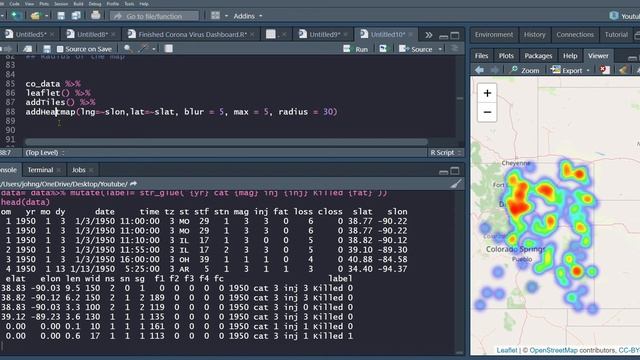Open the History tab
Image resolution: width=640 pixels, height=360 pixels.
tap(534, 35)
